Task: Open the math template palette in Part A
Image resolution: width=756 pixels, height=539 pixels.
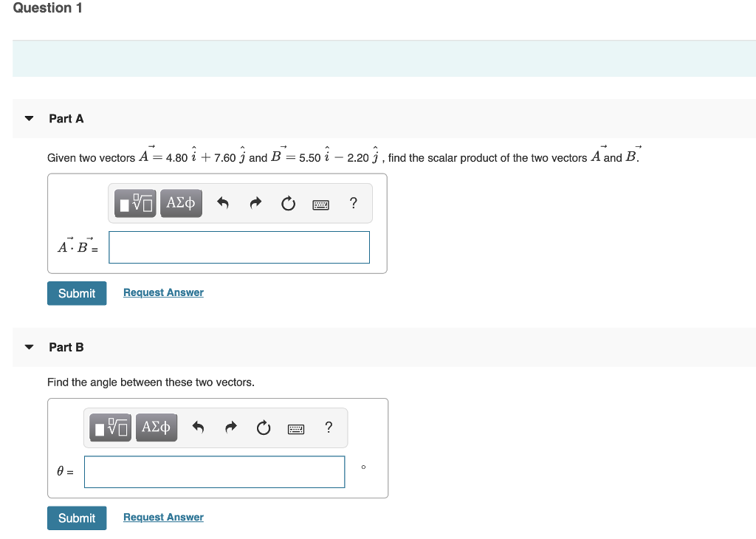Action: [x=134, y=202]
